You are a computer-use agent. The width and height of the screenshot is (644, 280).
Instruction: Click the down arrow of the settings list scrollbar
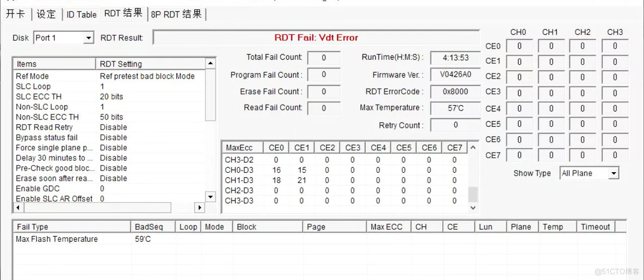tap(210, 197)
